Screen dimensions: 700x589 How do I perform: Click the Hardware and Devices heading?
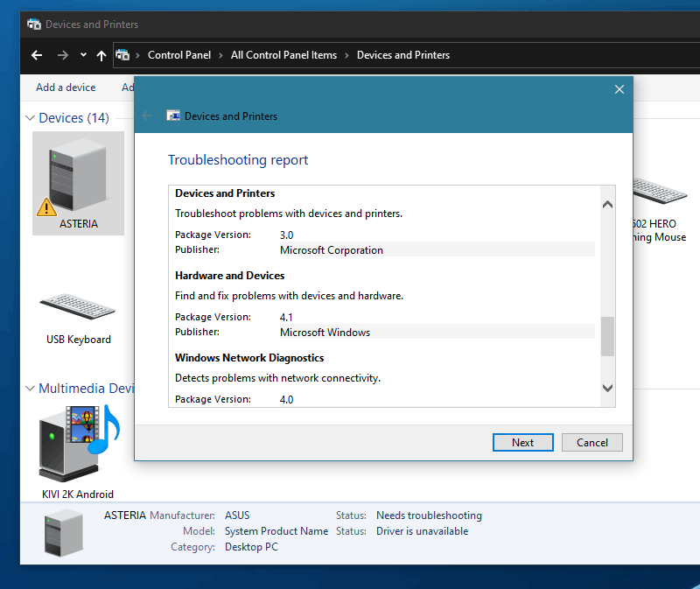229,276
